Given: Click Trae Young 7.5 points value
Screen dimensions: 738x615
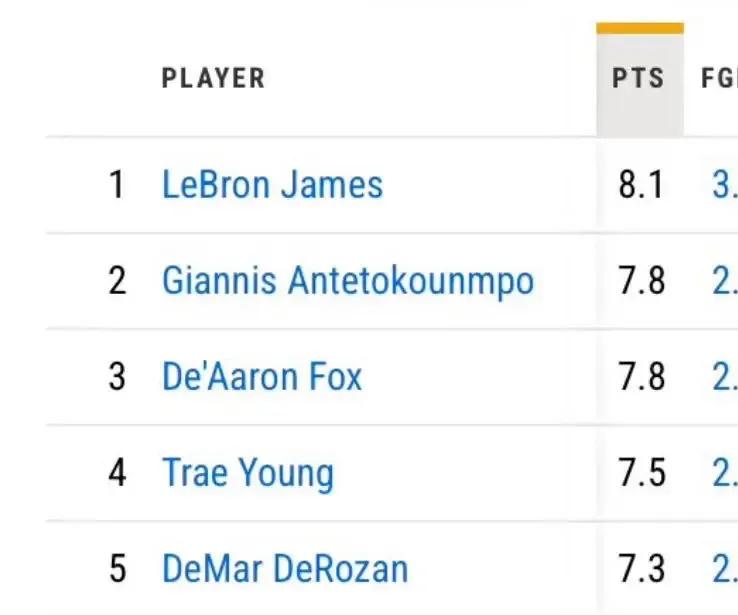Looking at the screenshot, I should tap(641, 473).
